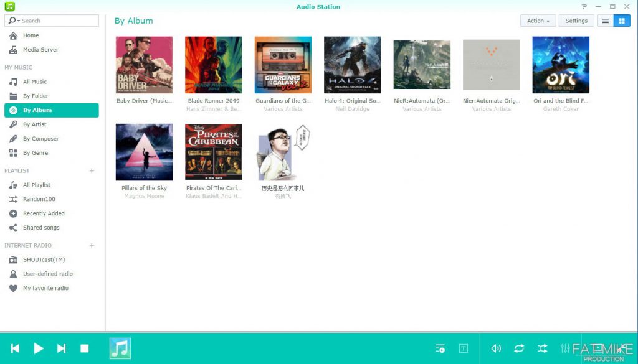Click the Audio Station app icon
638x364 pixels.
tap(9, 6)
